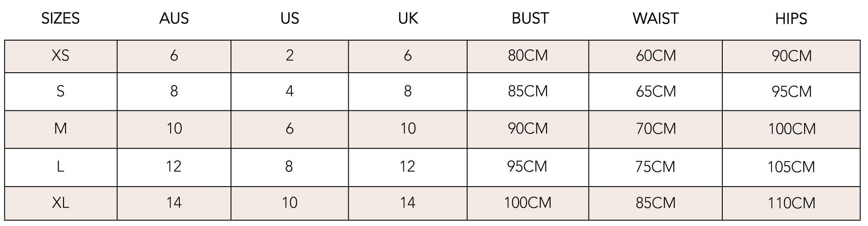Click the SIZES column header
The image size is (868, 226).
point(60,18)
